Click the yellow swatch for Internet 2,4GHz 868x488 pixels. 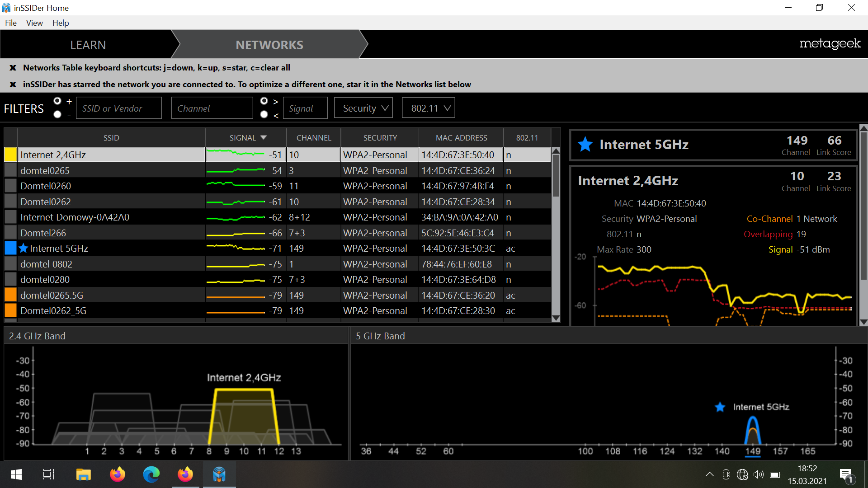coord(10,155)
